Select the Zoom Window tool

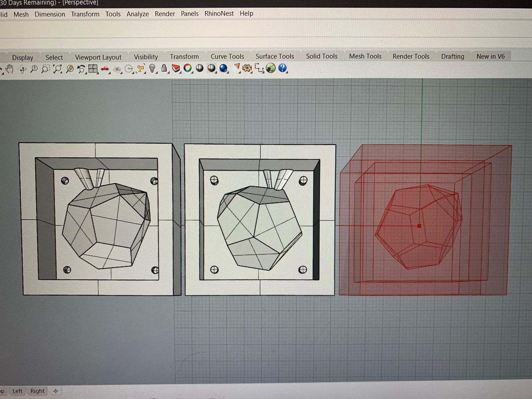[46, 69]
